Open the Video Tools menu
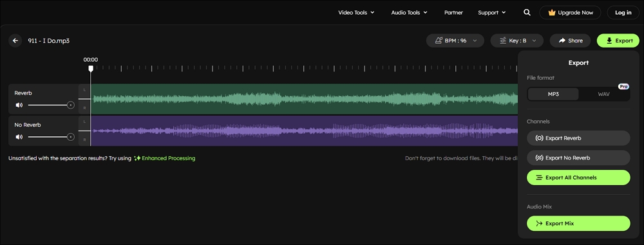Screen dimensions: 644x245 pos(356,12)
